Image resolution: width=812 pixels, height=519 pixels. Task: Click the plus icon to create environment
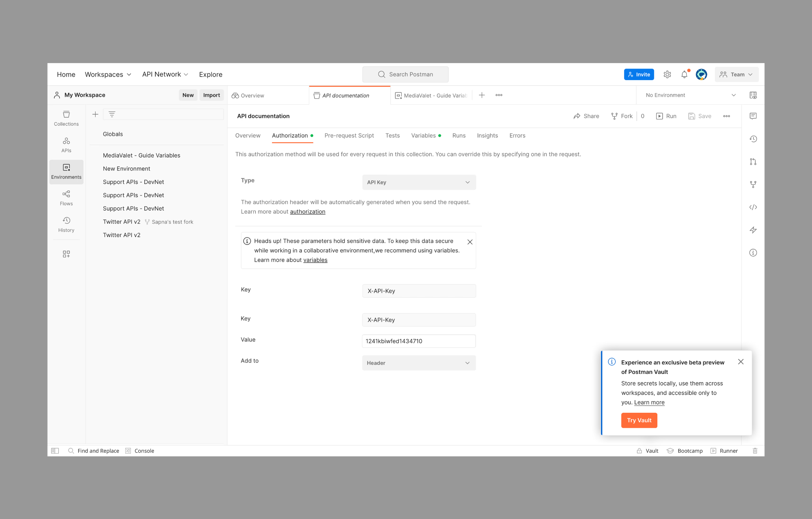pyautogui.click(x=95, y=114)
